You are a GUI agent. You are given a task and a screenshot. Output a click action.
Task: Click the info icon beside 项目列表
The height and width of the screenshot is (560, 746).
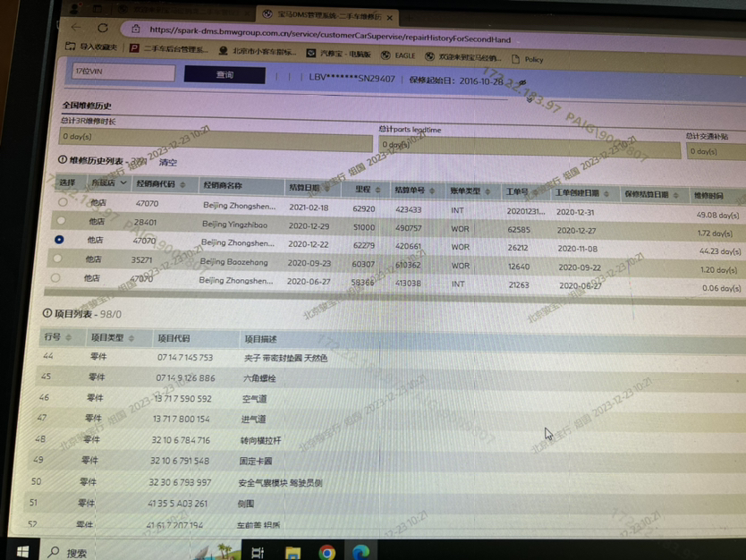click(47, 313)
